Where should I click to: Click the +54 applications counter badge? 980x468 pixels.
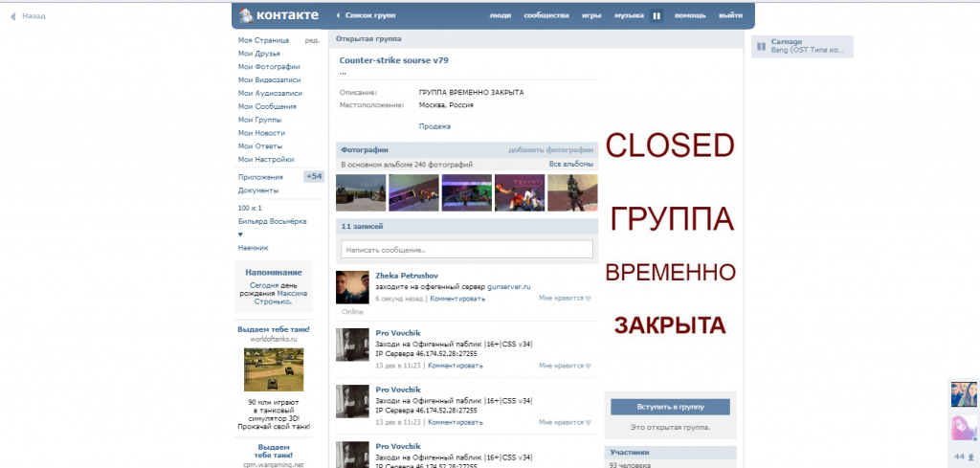point(314,176)
